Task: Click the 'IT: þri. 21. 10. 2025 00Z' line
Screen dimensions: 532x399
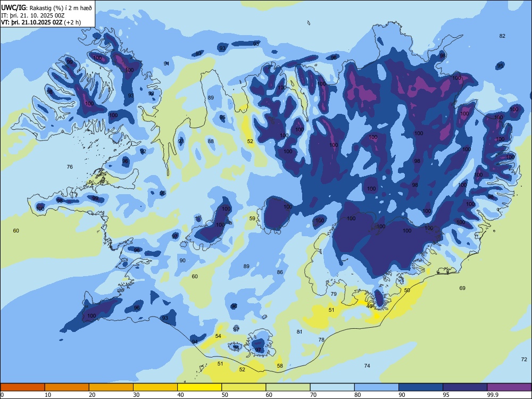Action: tap(32, 15)
